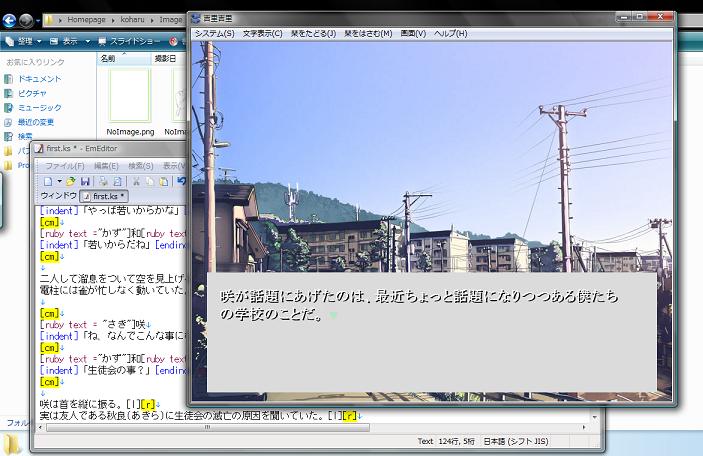Image resolution: width=703 pixels, height=456 pixels.
Task: Click editor line '[indent]「若いからだね」'
Action: point(113,245)
